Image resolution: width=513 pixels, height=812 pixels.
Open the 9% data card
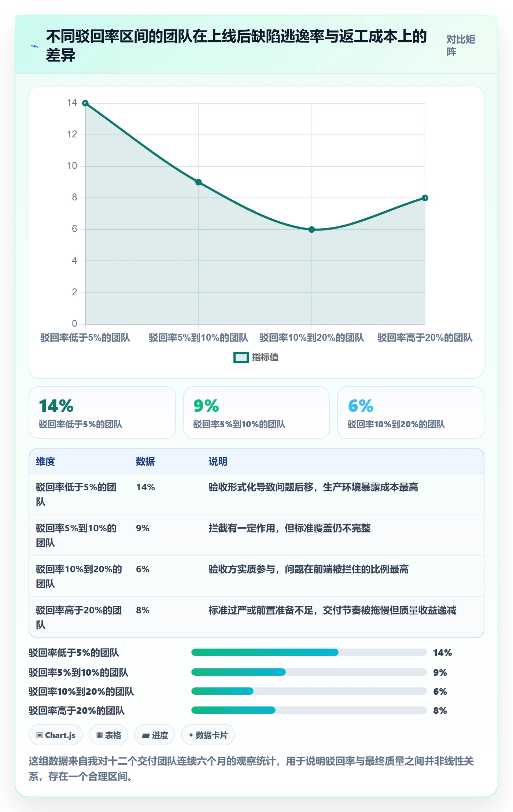coord(256,413)
